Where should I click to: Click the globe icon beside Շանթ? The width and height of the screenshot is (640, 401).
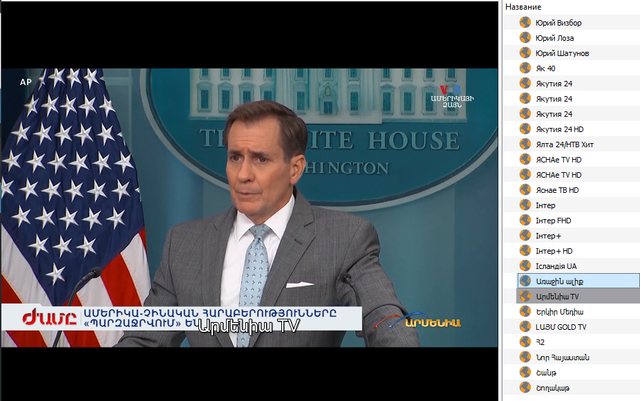tap(525, 372)
